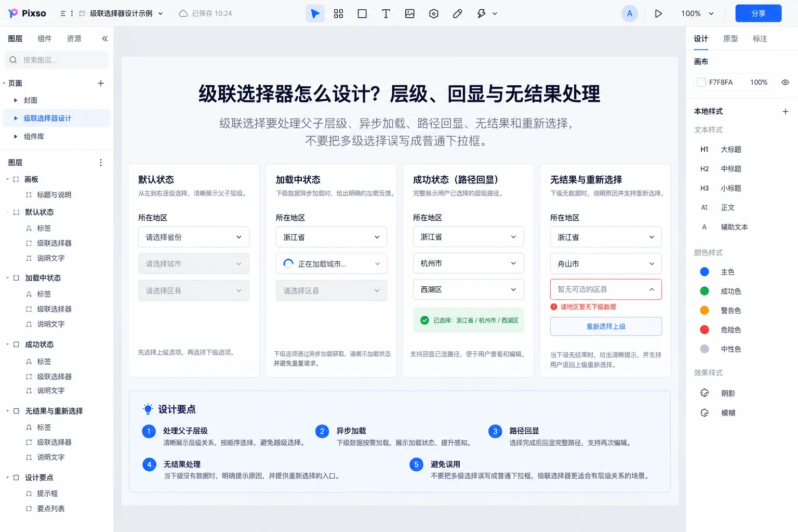The height and width of the screenshot is (532, 798).
Task: Open the components grid tool
Action: 339,14
